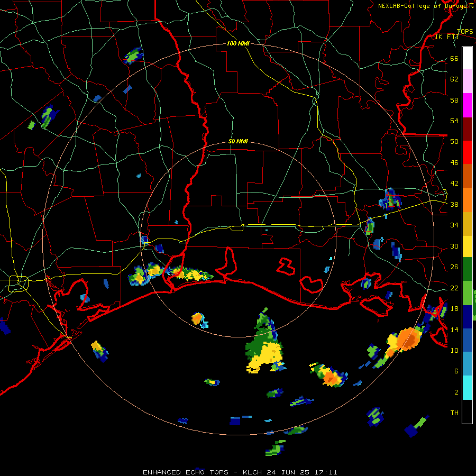Viewport: 476px width, 476px height.
Task: Click the black TH legend swatch
Action: [x=467, y=411]
